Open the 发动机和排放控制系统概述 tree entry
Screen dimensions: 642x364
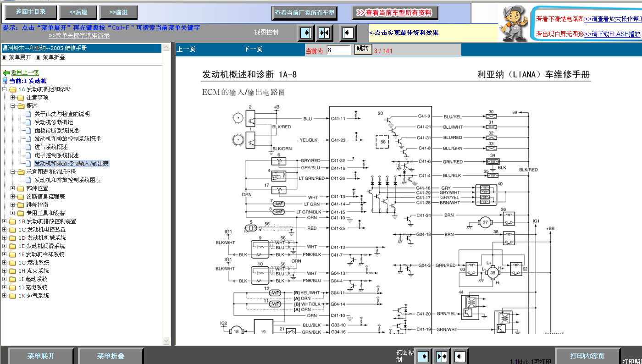67,139
